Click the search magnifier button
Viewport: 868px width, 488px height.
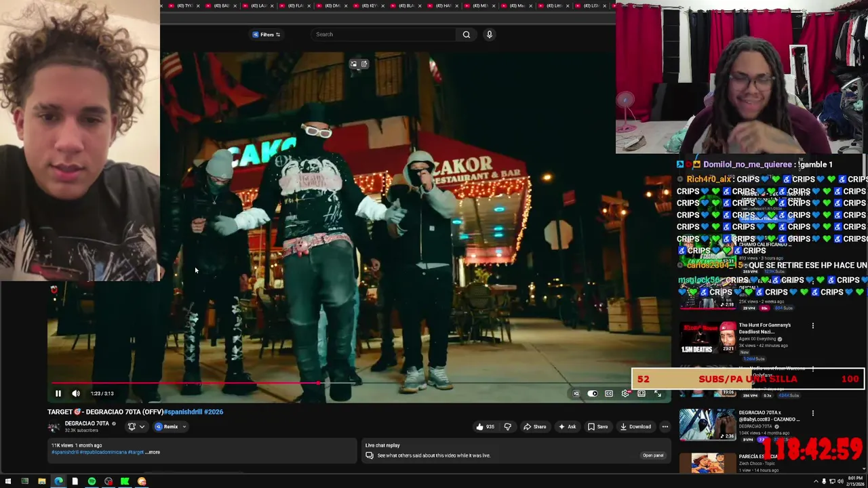tap(467, 35)
